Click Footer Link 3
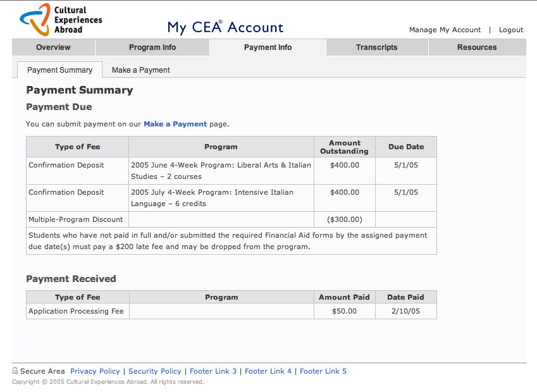The width and height of the screenshot is (537, 392). 213,371
